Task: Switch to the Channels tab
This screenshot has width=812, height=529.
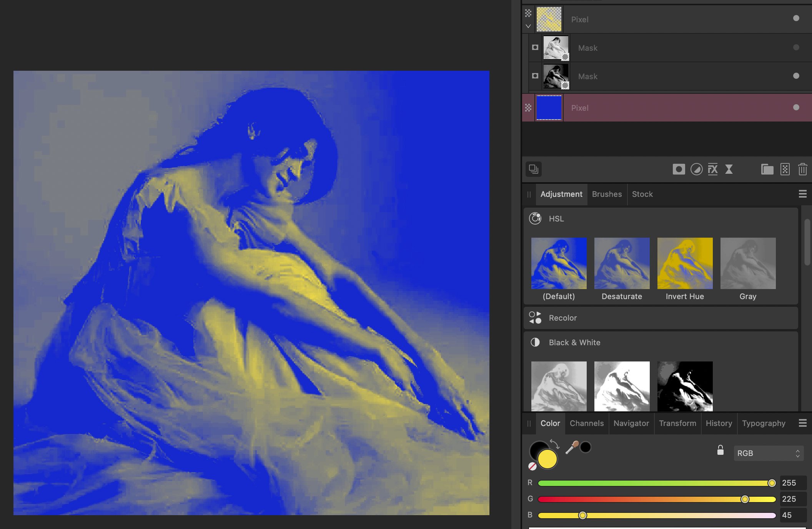Action: (x=587, y=423)
